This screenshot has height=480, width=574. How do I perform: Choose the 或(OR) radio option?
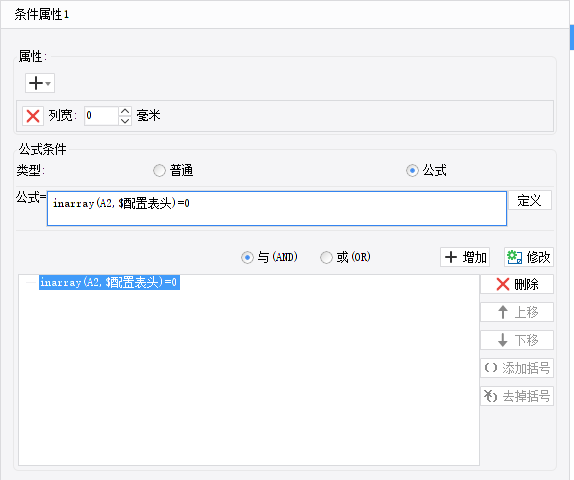[x=326, y=257]
